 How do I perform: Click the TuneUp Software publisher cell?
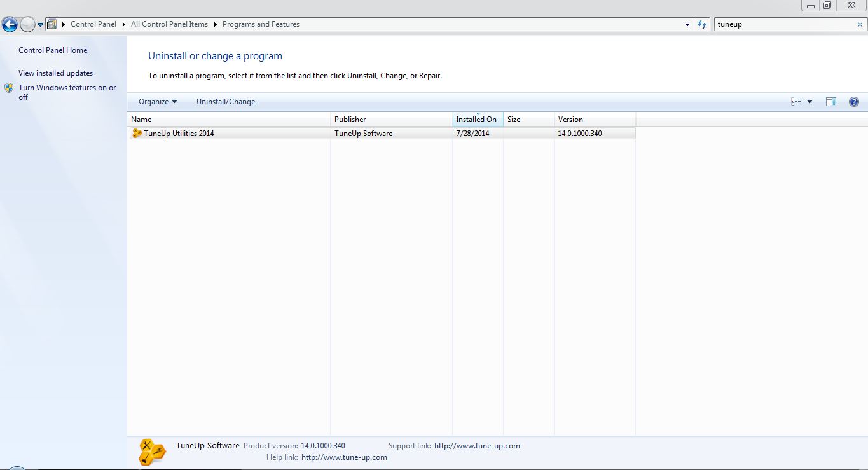[363, 134]
